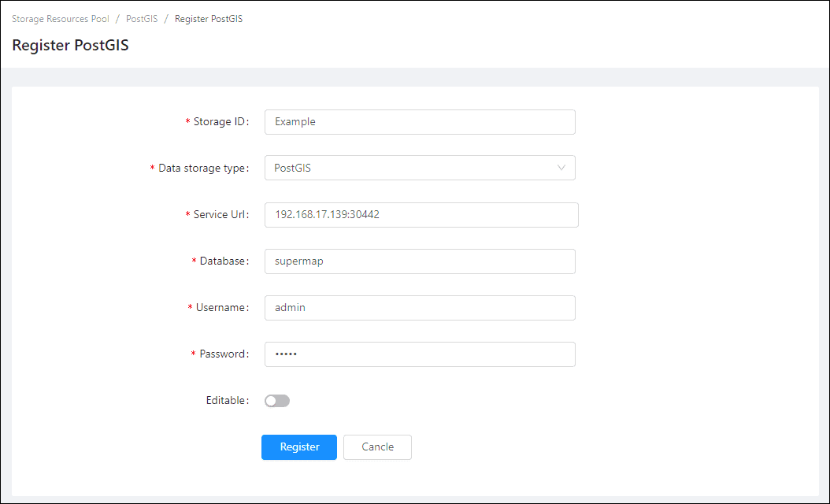This screenshot has height=504, width=830.
Task: Focus the masked Password field
Action: tap(420, 354)
